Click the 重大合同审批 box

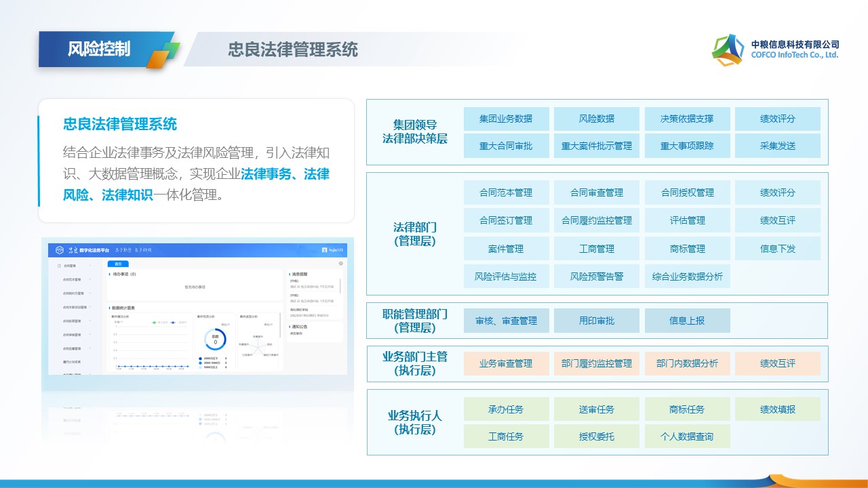tap(506, 146)
